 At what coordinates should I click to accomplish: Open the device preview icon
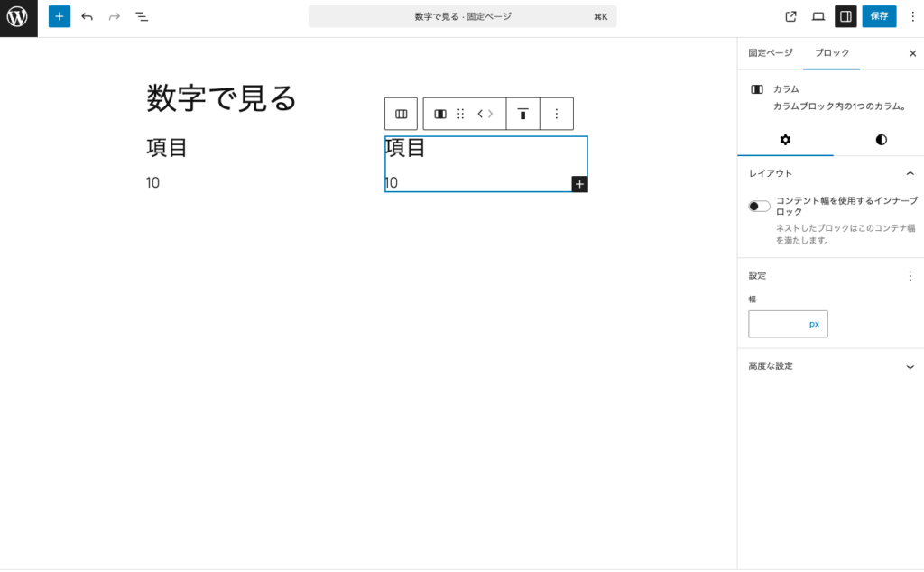point(818,16)
